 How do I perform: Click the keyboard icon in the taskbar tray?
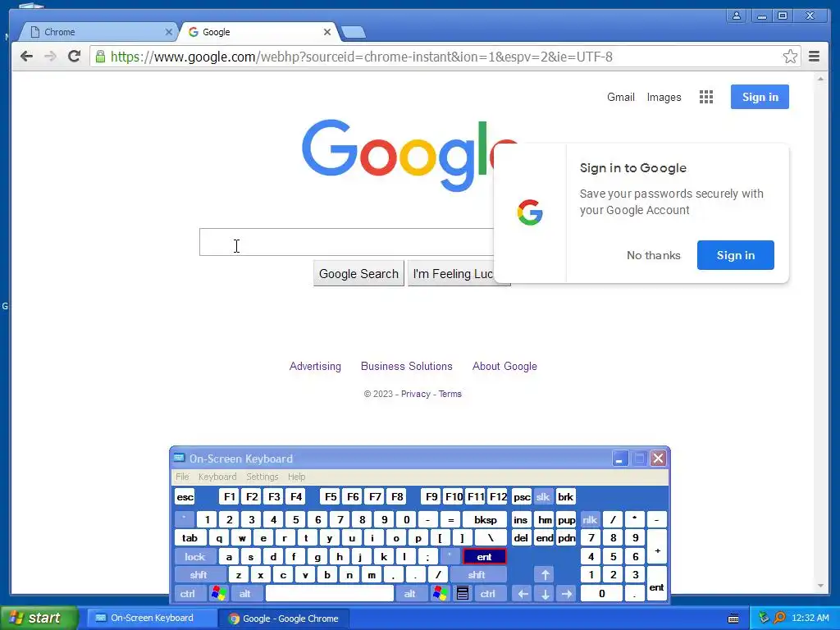(x=733, y=619)
